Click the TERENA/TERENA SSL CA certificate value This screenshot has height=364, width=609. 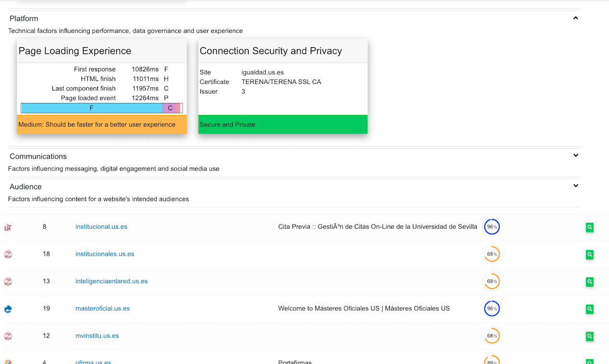click(x=281, y=82)
